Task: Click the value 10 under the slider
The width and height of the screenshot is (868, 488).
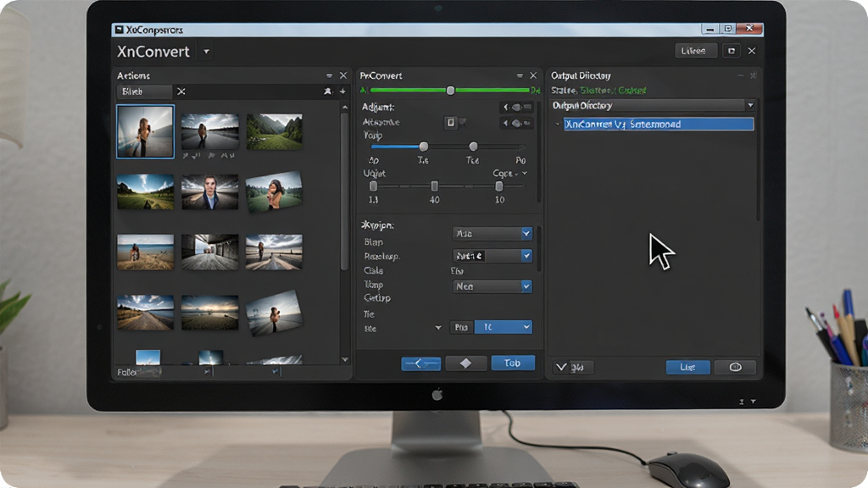Action: [500, 200]
